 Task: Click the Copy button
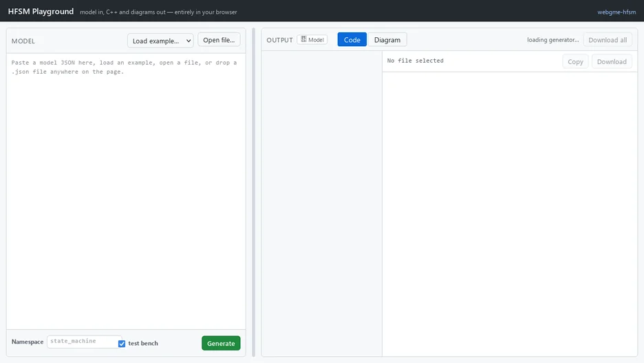575,62
